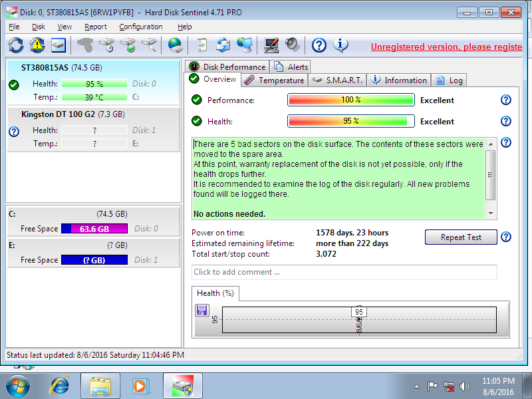Click help icon beside Repeat Test
Screen dimensions: 532x399
click(506, 237)
